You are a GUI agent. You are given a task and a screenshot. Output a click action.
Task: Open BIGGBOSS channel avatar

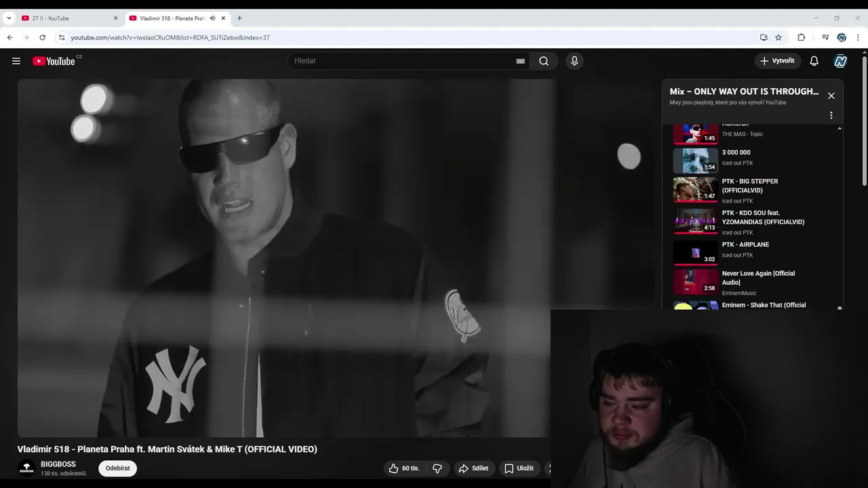[26, 468]
